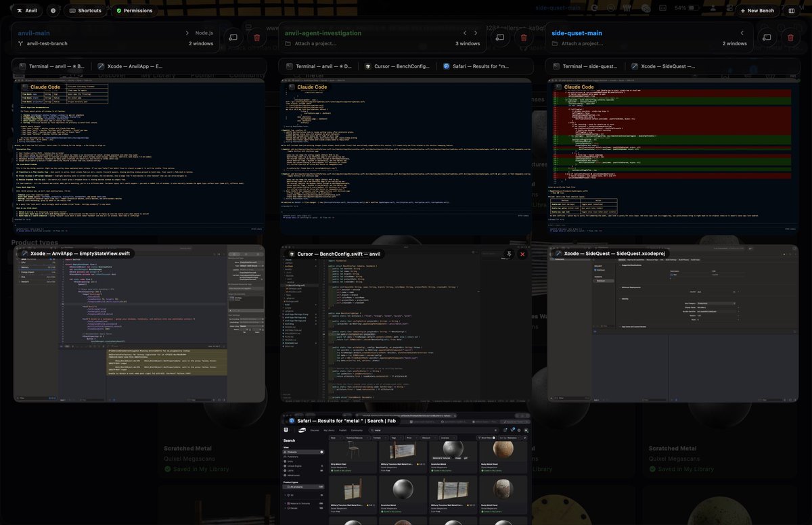812x525 pixels.
Task: Select the anvil-agent-investigation bench title
Action: (323, 32)
